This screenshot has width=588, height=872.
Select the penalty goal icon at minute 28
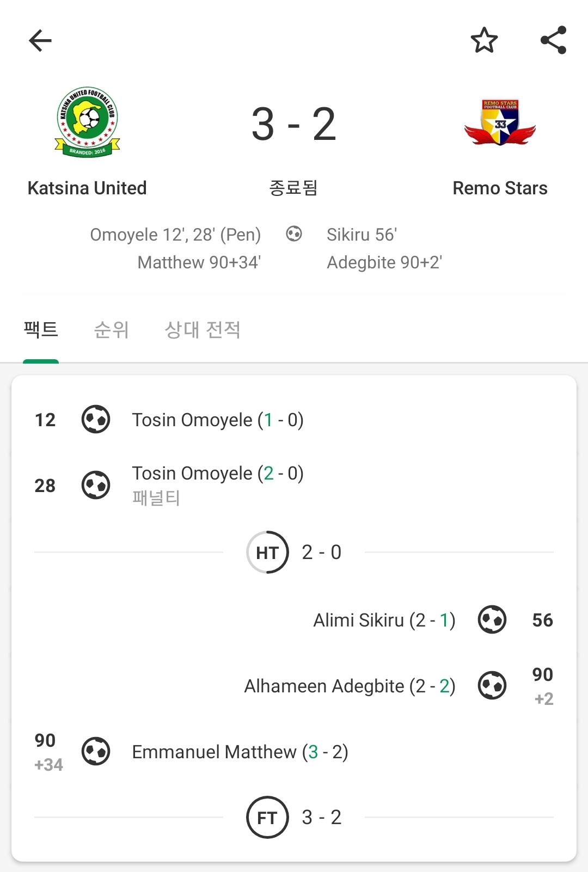[96, 485]
